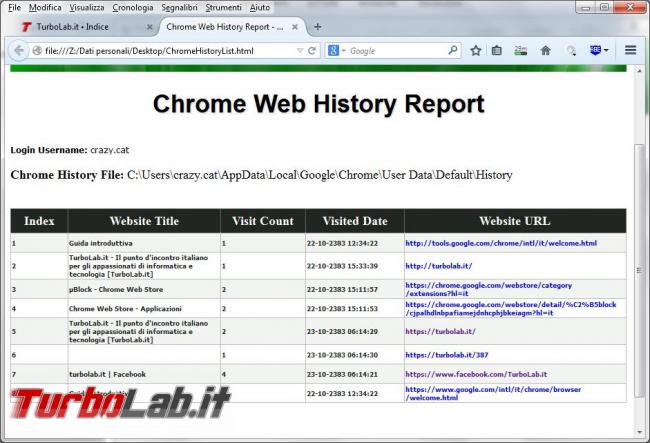Click the Visit Count column header
650x443 pixels.
(x=263, y=221)
